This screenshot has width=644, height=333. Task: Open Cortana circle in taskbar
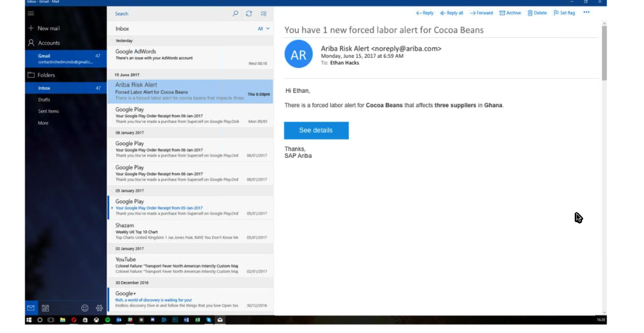tap(40, 320)
